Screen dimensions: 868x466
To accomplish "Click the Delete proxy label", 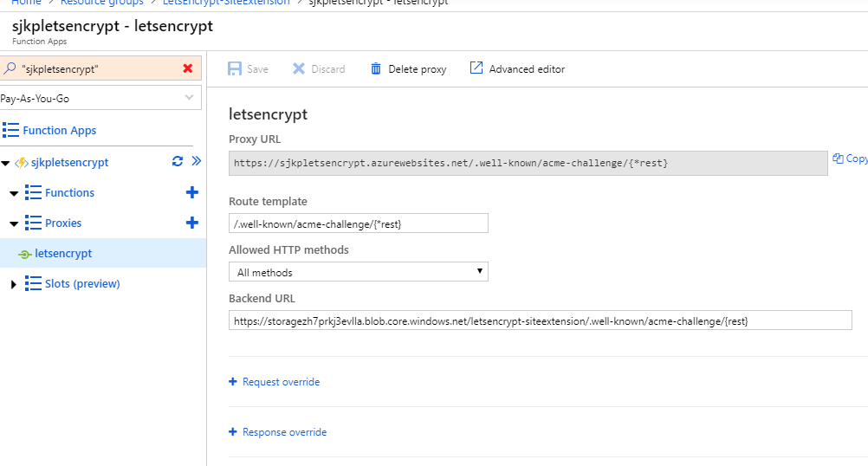I will coord(418,69).
